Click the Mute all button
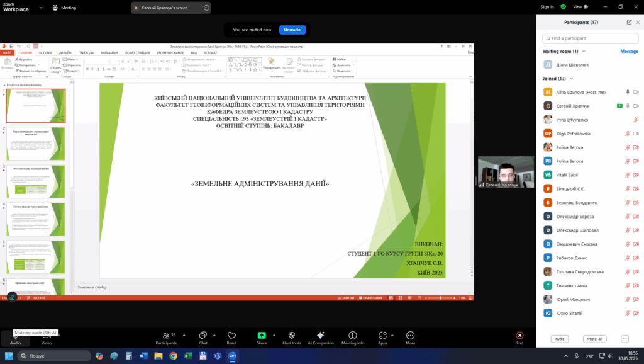644x364 pixels. click(594, 339)
